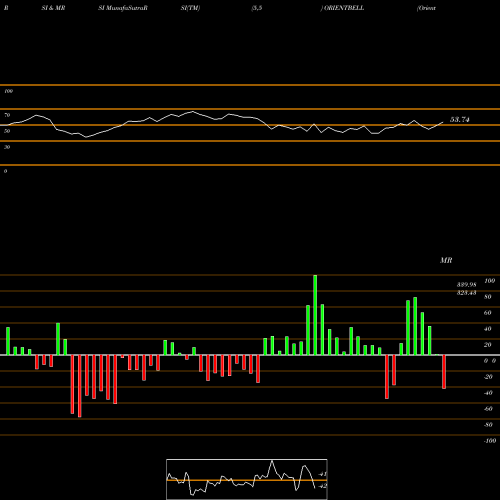
Task: Click the '(5,5' parameter text in header
Action: pyautogui.click(x=257, y=8)
